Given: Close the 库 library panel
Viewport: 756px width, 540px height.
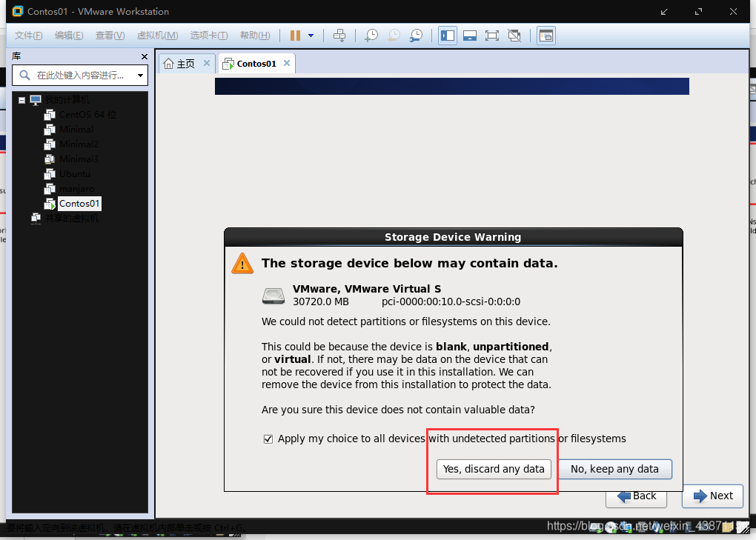Looking at the screenshot, I should coord(145,57).
